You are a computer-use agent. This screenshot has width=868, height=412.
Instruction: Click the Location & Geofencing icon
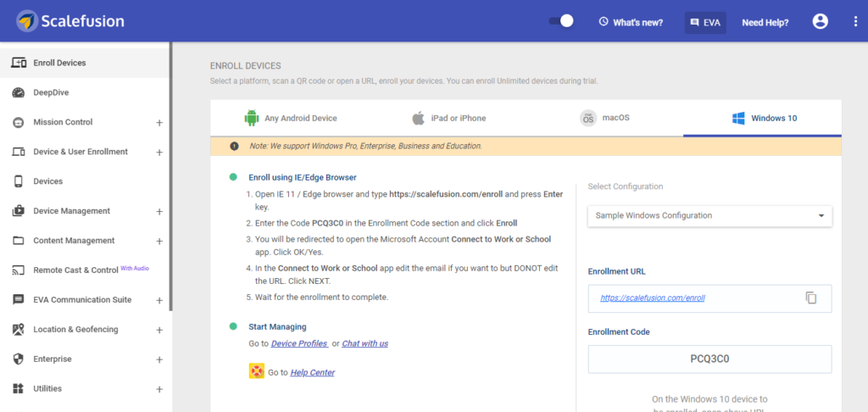pyautogui.click(x=19, y=330)
